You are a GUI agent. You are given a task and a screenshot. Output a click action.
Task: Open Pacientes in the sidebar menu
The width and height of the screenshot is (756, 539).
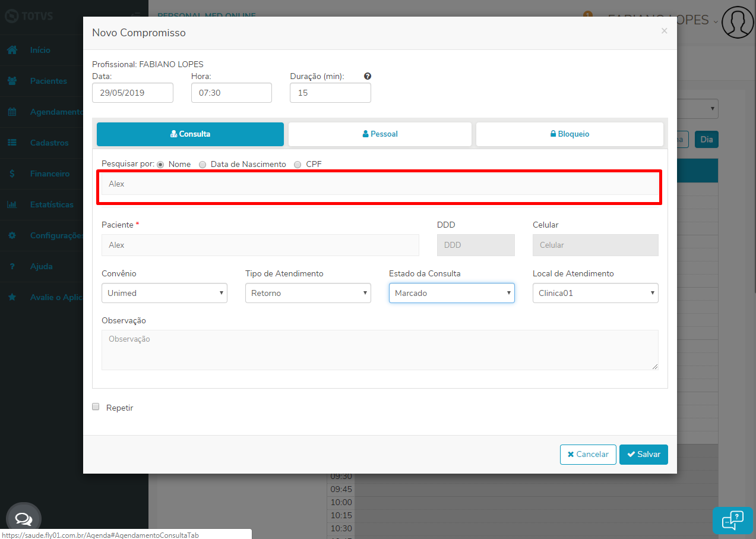coord(49,81)
